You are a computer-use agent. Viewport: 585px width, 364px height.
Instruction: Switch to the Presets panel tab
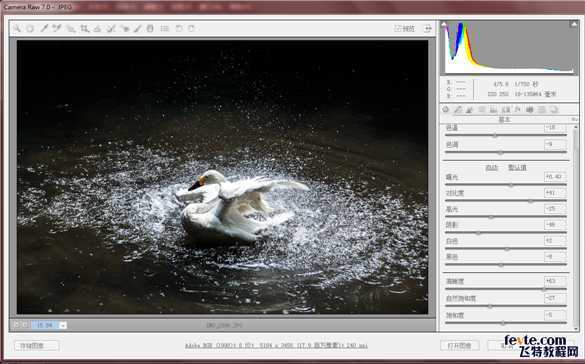(x=542, y=110)
